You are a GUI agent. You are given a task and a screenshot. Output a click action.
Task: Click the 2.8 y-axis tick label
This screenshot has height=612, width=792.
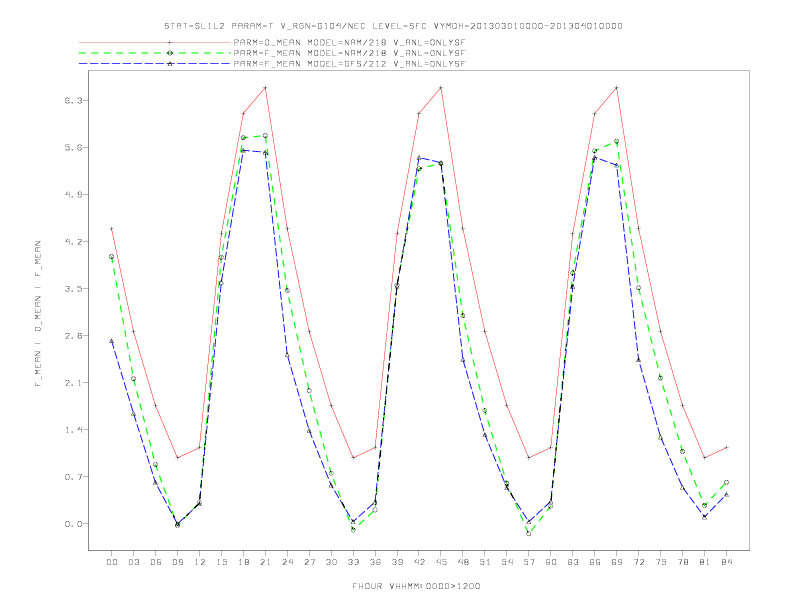pyautogui.click(x=73, y=335)
